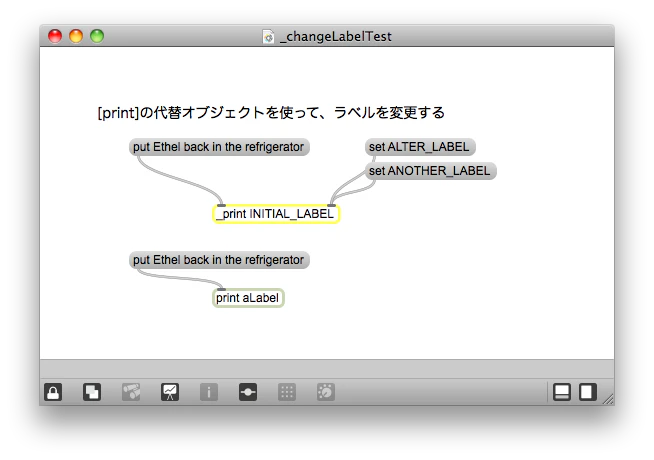
Task: Click the patcher windows binoculars icon
Action: click(131, 392)
